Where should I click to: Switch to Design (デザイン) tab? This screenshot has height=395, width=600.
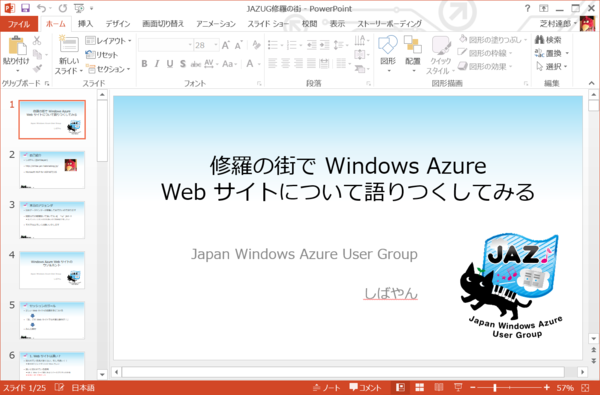(118, 24)
